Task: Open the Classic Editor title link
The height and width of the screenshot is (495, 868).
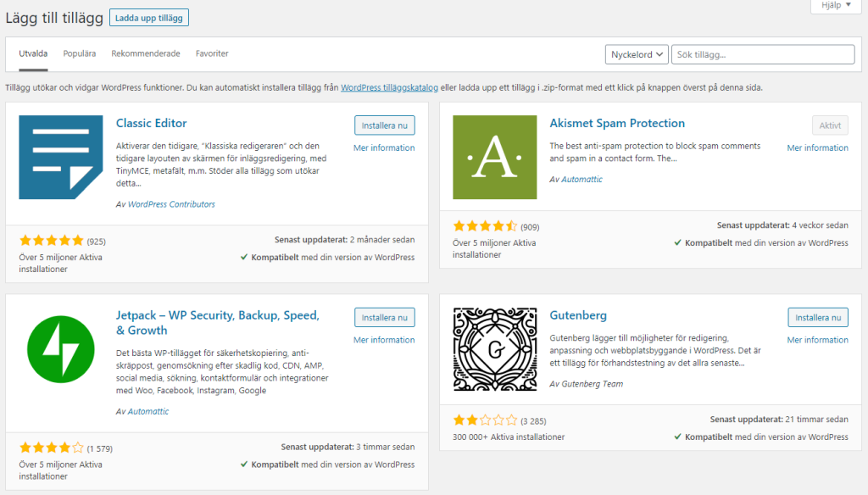Action: click(x=151, y=123)
